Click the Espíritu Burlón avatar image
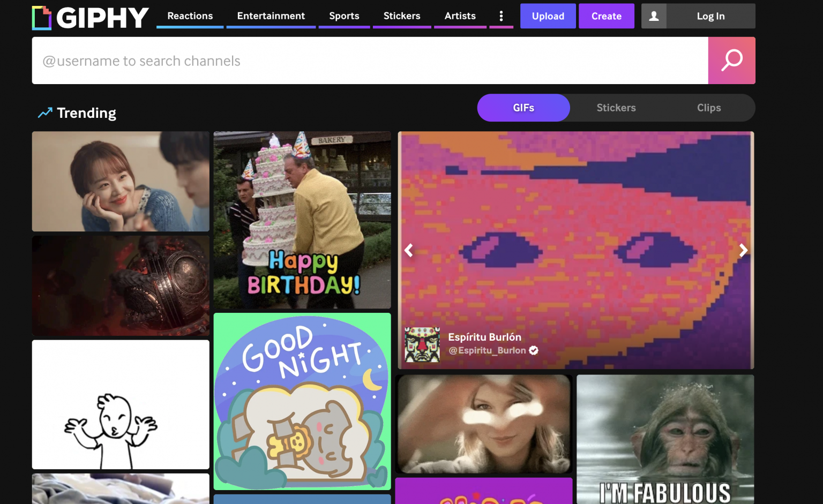Screen dimensions: 823x504 [x=422, y=344]
